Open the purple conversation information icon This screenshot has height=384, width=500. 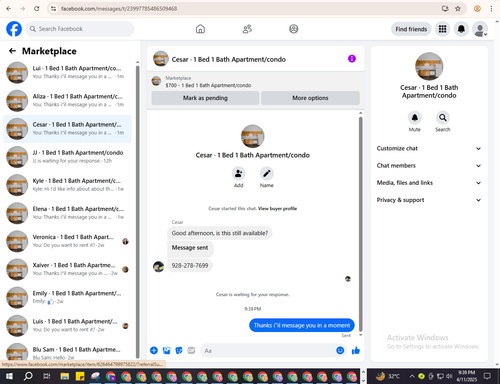[352, 59]
